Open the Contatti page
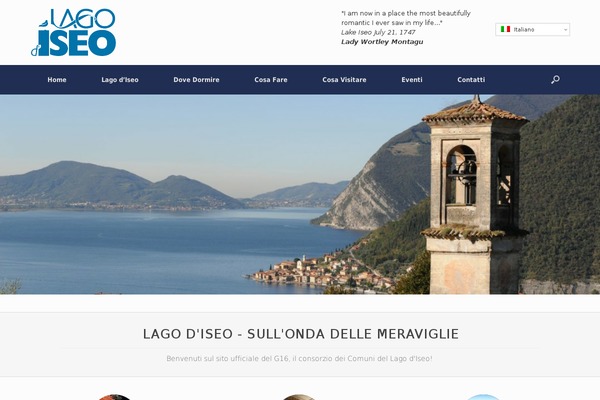 point(471,80)
